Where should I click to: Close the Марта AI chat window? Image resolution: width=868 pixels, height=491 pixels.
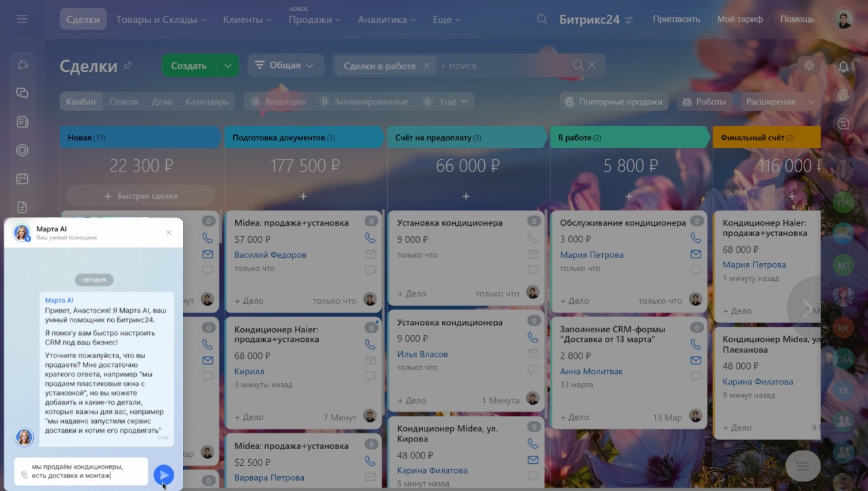(169, 233)
